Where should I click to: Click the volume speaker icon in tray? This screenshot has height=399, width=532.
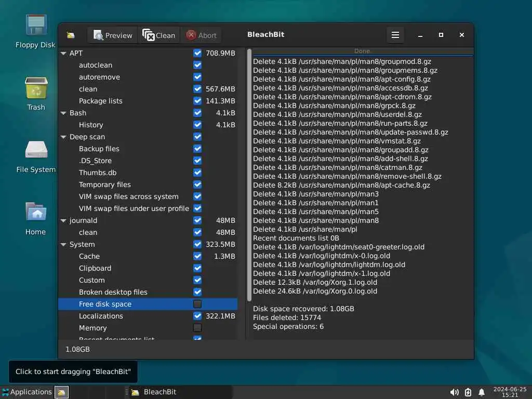tap(454, 392)
